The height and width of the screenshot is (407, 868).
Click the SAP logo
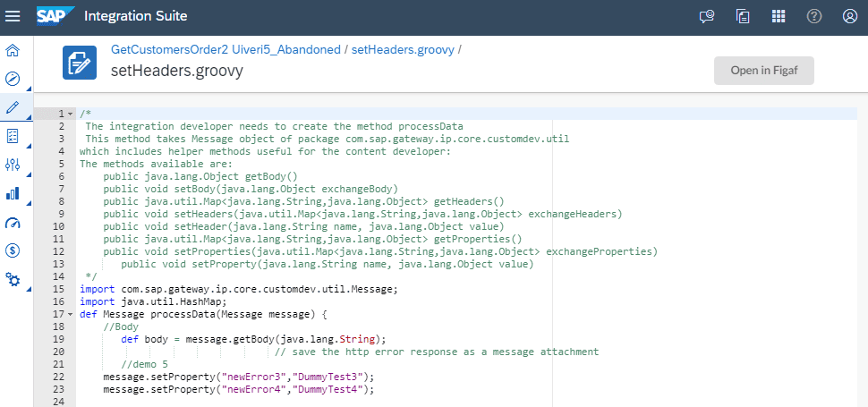coord(55,17)
